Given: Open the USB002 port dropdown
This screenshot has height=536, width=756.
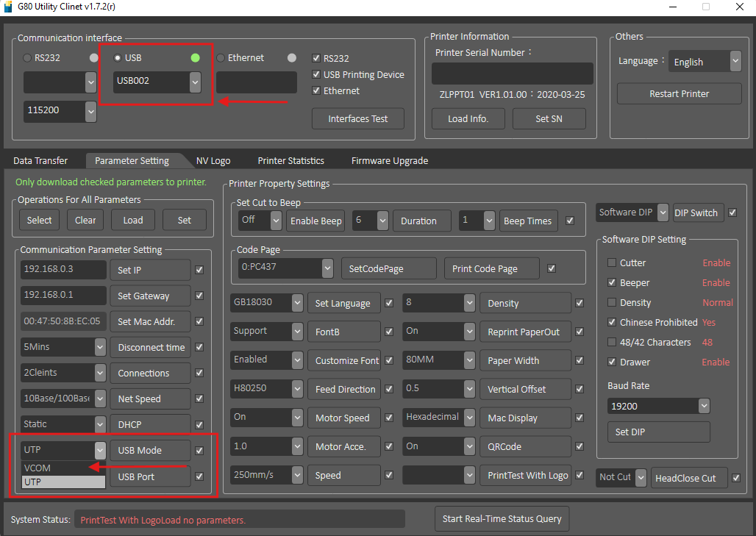Looking at the screenshot, I should [x=195, y=82].
